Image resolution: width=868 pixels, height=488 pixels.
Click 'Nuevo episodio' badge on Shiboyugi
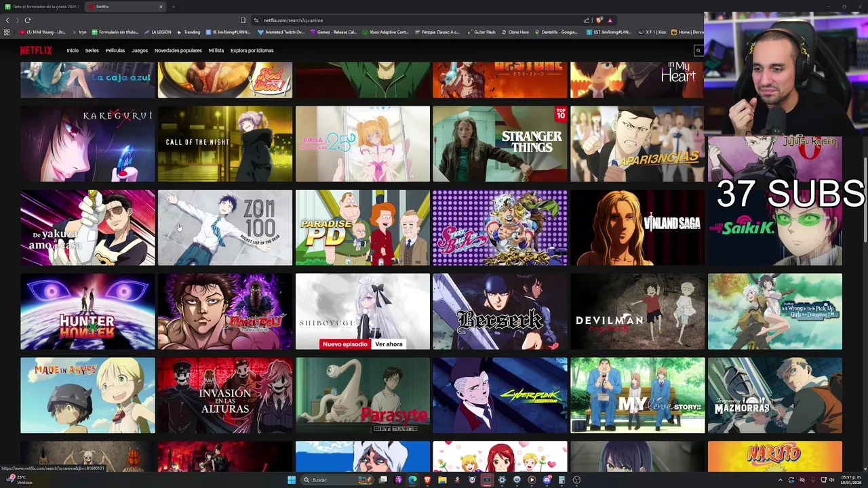tap(345, 344)
